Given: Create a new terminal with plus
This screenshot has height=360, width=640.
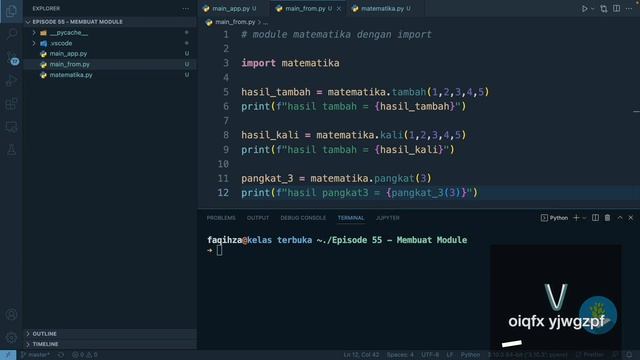Looking at the screenshot, I should pos(576,218).
